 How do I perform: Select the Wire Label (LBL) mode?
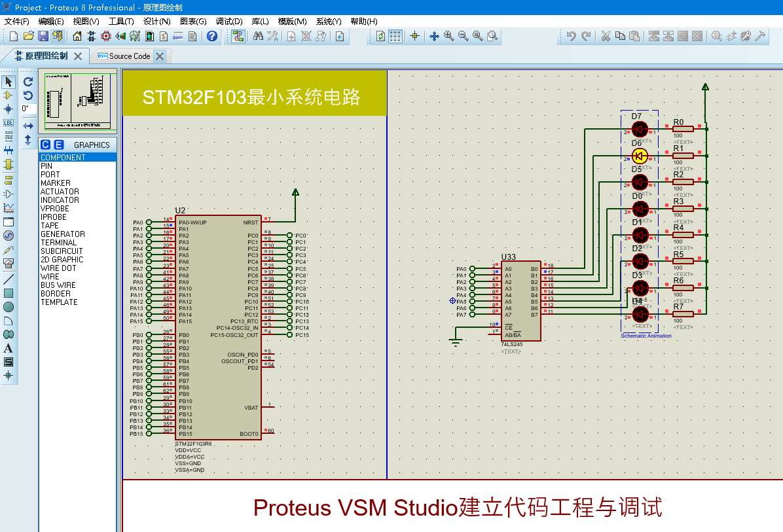pos(8,122)
